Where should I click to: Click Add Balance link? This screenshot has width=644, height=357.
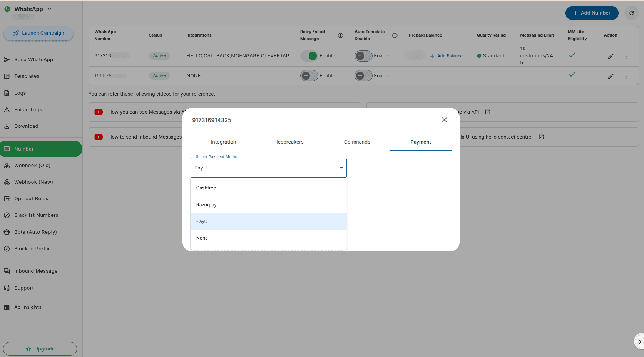[447, 56]
